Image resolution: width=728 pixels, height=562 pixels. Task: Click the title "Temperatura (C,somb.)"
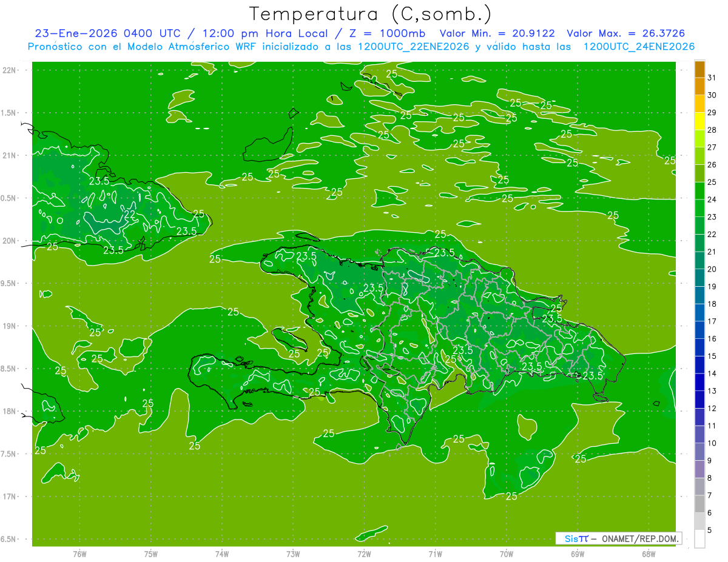point(371,14)
